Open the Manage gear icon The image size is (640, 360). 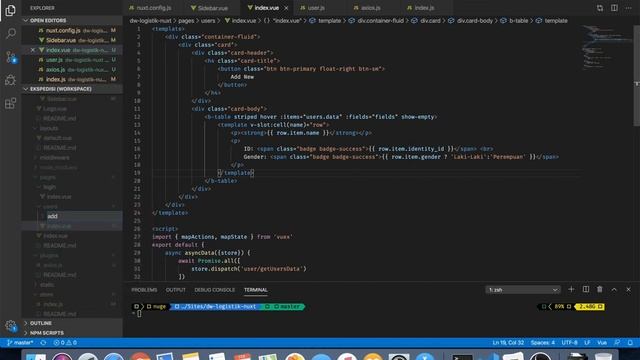[x=11, y=325]
